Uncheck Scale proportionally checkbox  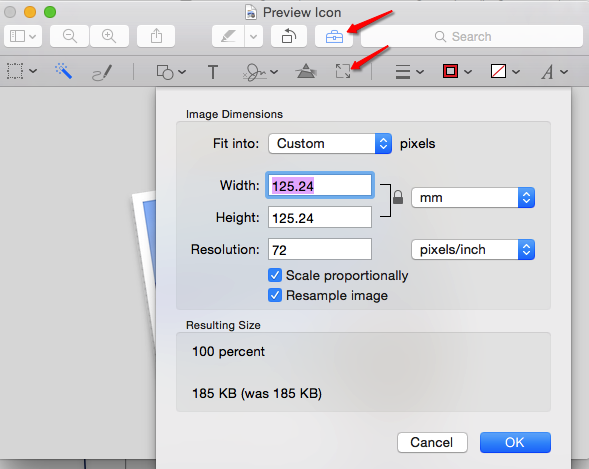click(x=275, y=275)
